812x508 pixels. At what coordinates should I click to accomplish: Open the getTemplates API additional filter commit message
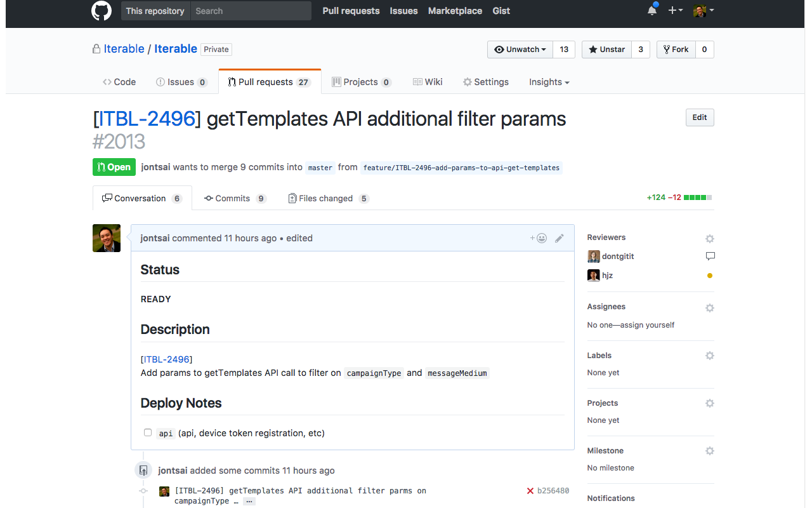coord(300,495)
